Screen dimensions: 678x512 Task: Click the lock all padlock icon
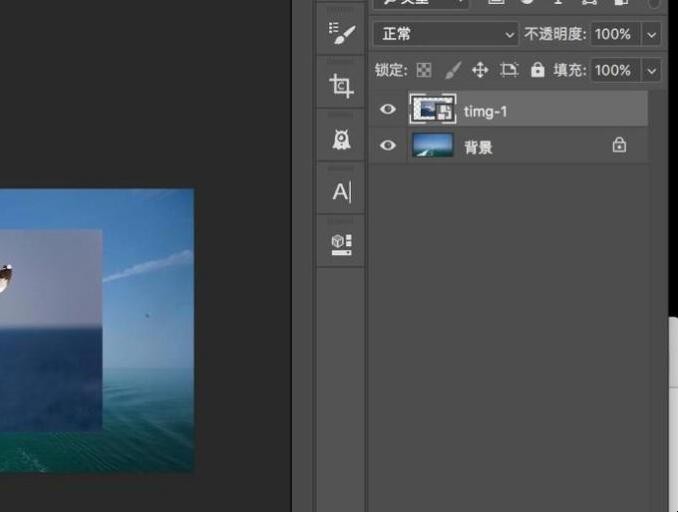click(538, 70)
